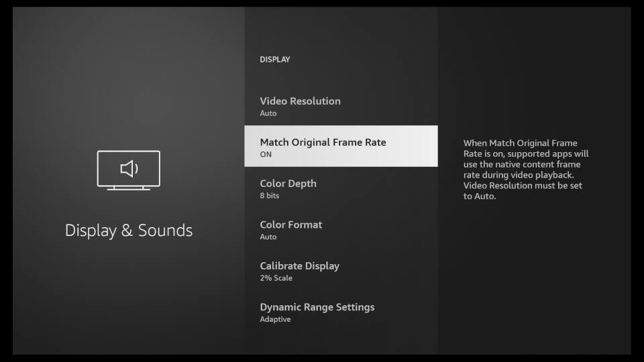
Task: Open Dynamic Range Settings
Action: click(x=341, y=311)
